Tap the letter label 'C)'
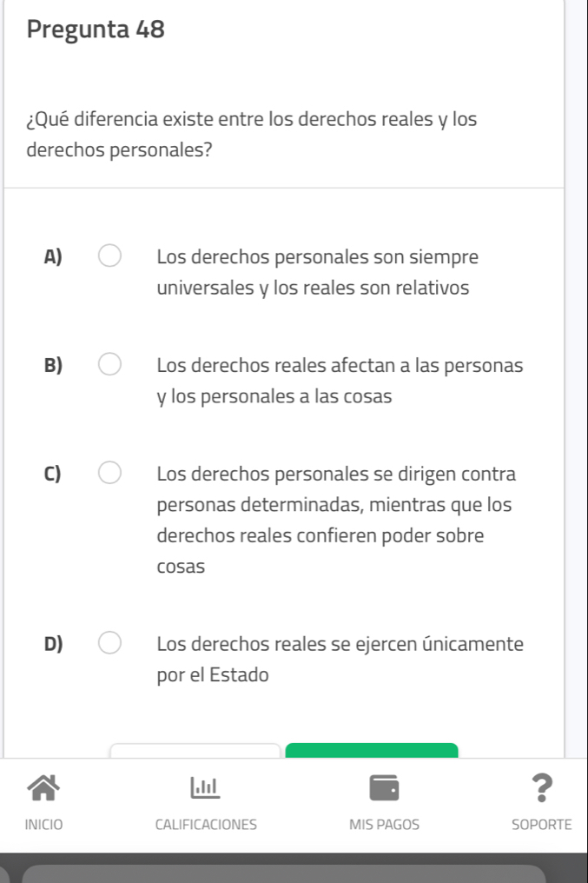 tap(53, 475)
